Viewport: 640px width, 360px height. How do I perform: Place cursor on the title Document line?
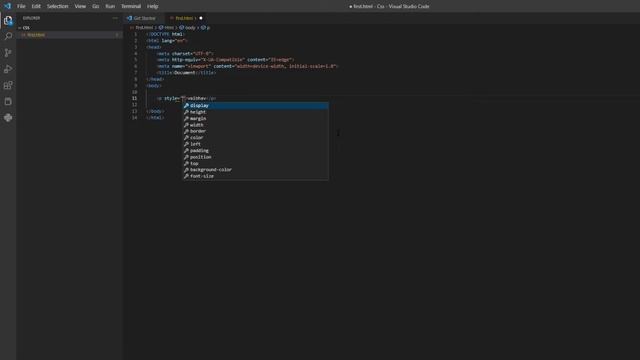click(x=187, y=73)
